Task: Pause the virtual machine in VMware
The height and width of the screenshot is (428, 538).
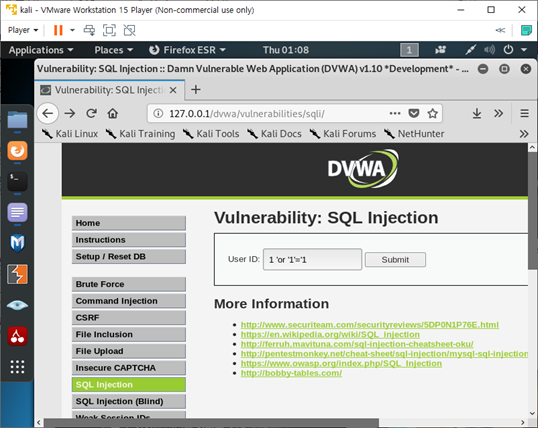Action: pos(58,30)
